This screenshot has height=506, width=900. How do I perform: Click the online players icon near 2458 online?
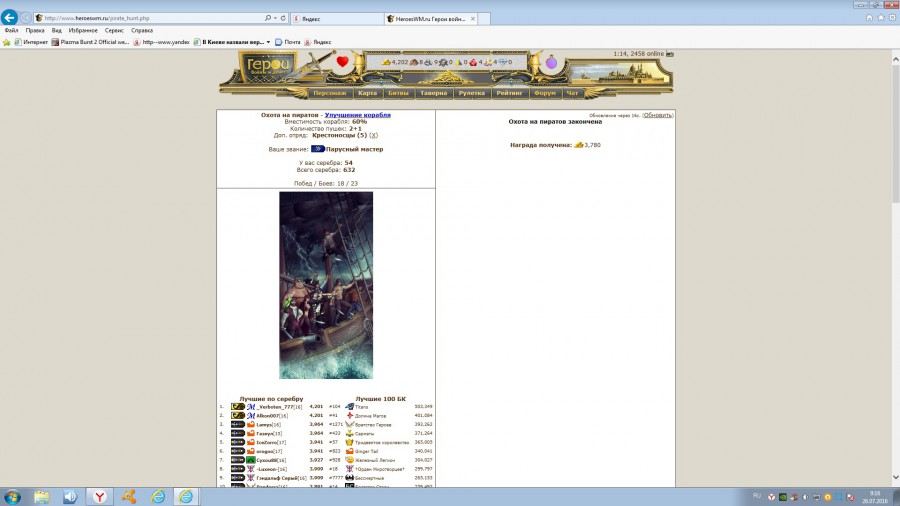pos(670,54)
